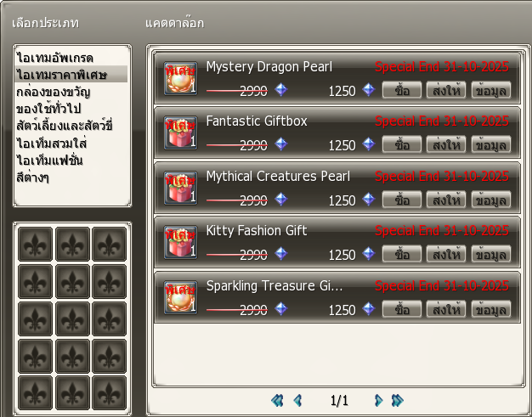This screenshot has width=532, height=417.
Task: Buy Kitty Fashion Gift with ซื้อ button
Action: click(402, 254)
